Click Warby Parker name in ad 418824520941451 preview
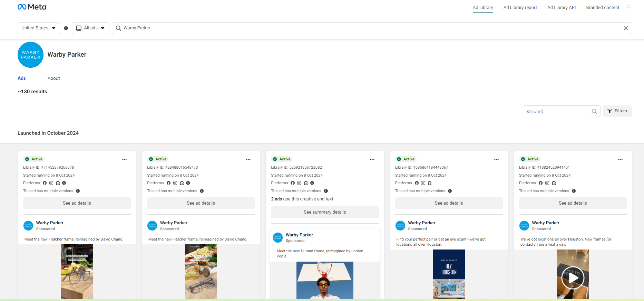 tap(546, 223)
